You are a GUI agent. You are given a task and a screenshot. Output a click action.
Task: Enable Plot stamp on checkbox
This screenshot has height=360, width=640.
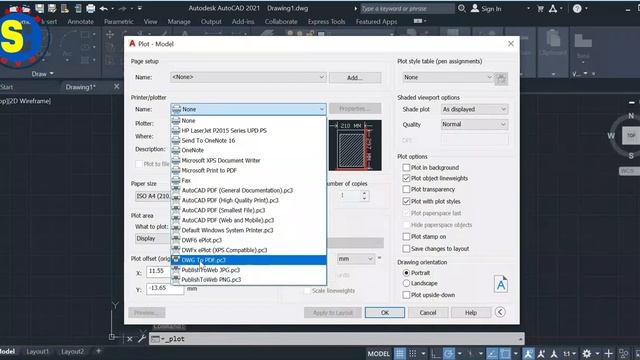tap(406, 236)
